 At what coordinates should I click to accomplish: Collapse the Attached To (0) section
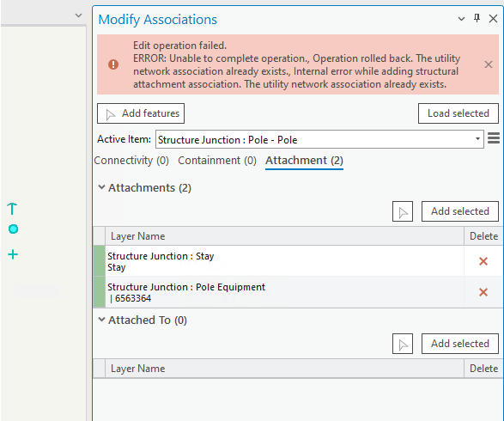point(101,320)
